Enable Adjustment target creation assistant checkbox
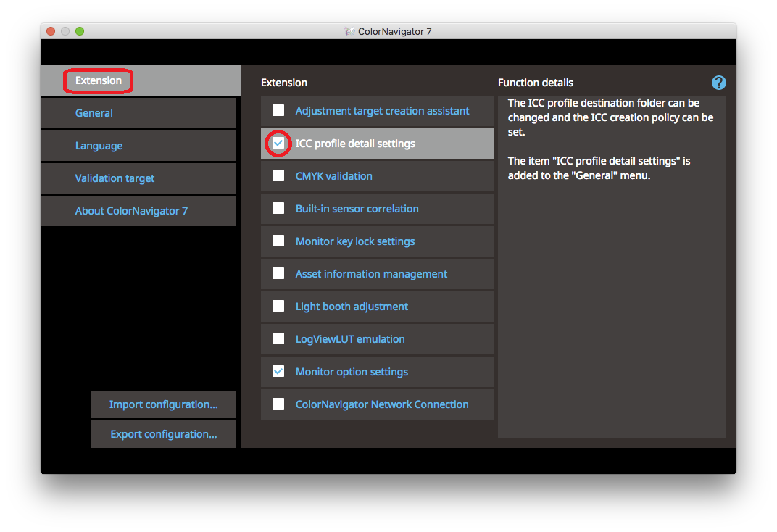777x532 pixels. click(x=278, y=110)
